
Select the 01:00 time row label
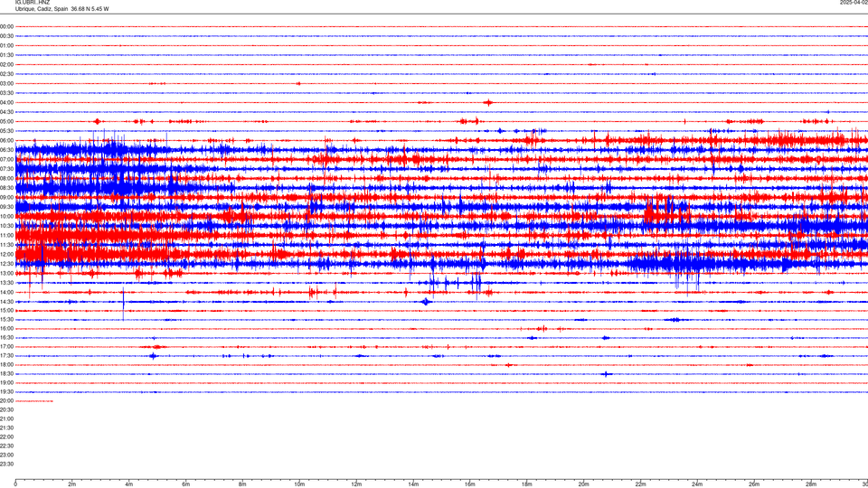tap(6, 45)
